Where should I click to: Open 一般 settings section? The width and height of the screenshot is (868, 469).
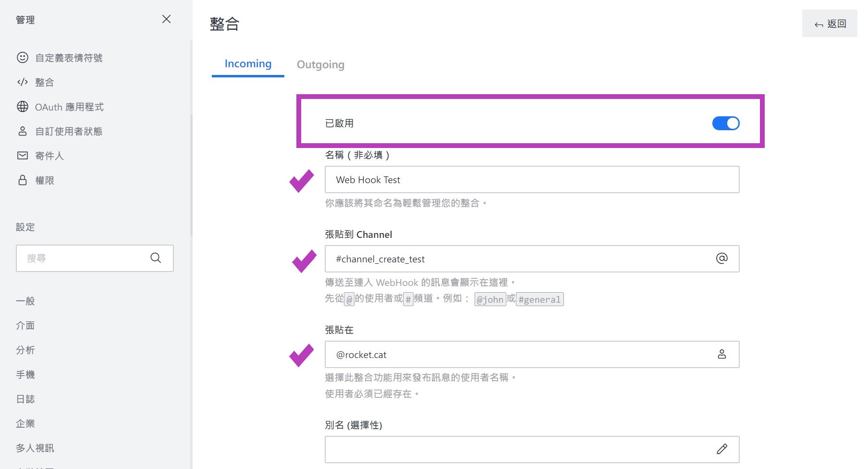point(25,301)
